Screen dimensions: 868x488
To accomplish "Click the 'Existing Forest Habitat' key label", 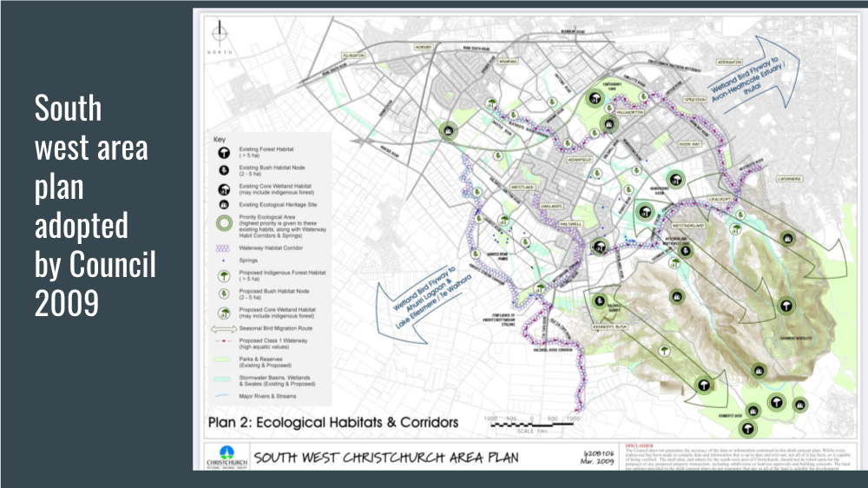I will [266, 149].
